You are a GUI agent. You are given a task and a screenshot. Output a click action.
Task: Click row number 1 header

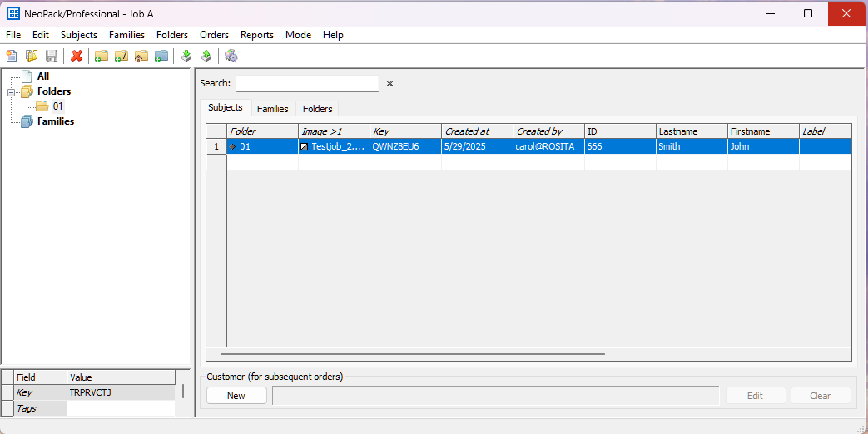[x=216, y=146]
